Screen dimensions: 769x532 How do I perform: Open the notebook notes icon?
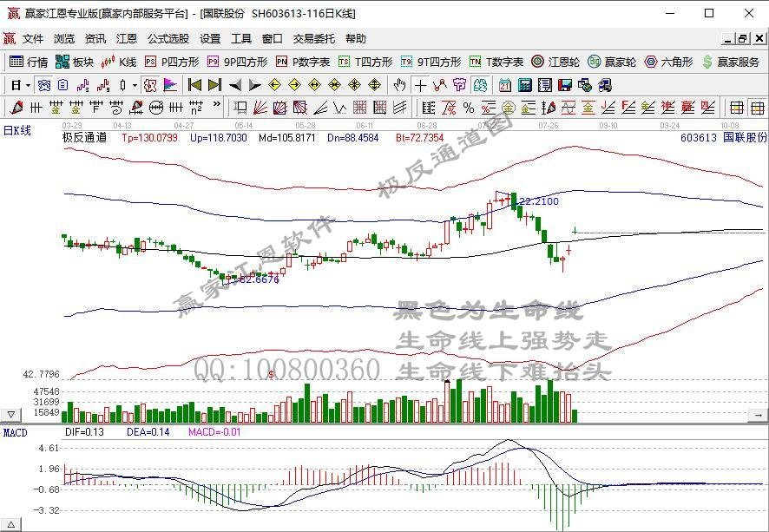pos(544,86)
